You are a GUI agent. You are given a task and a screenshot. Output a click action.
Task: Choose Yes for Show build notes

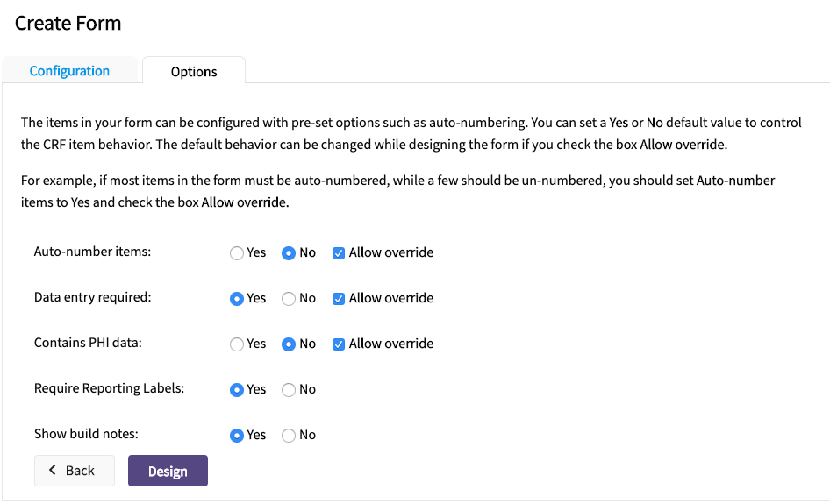point(237,436)
